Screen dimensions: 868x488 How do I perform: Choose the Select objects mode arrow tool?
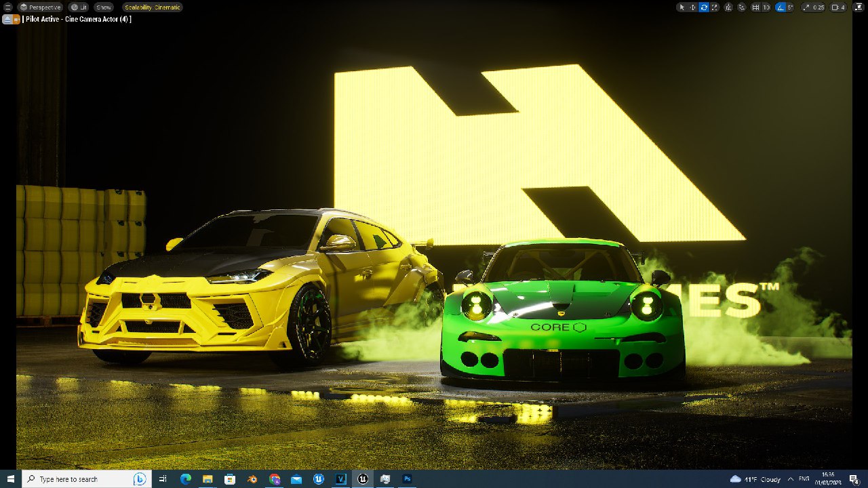point(682,7)
